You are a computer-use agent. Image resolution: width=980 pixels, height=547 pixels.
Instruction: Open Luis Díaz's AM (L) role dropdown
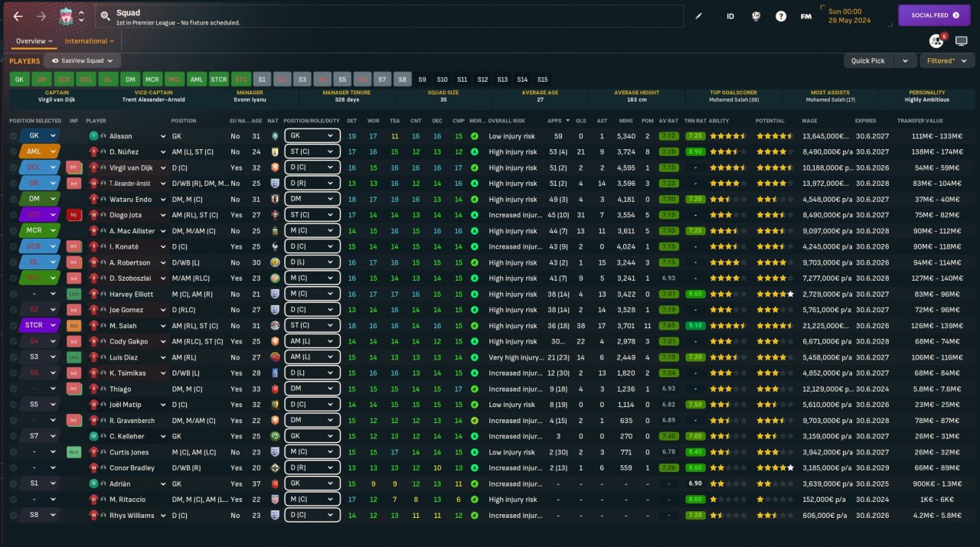click(312, 357)
